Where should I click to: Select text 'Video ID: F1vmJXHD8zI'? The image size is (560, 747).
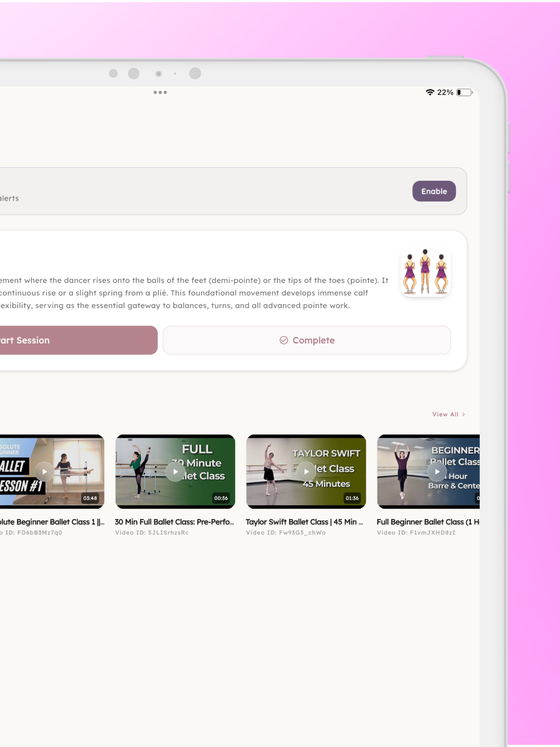point(416,533)
